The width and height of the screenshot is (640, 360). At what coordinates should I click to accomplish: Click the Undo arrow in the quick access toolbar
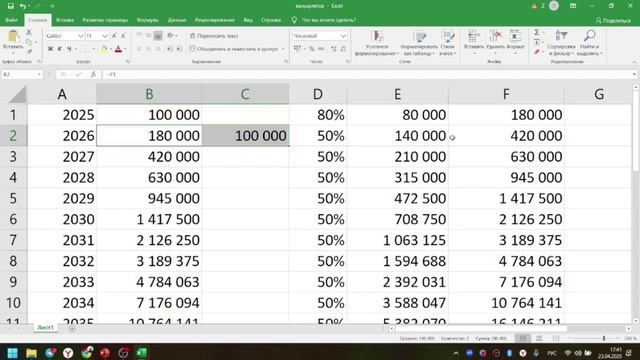pyautogui.click(x=23, y=6)
